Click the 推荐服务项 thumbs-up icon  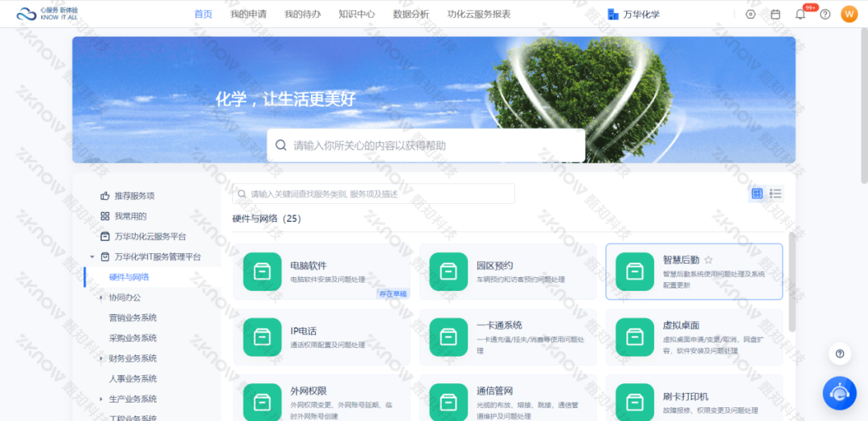[104, 196]
